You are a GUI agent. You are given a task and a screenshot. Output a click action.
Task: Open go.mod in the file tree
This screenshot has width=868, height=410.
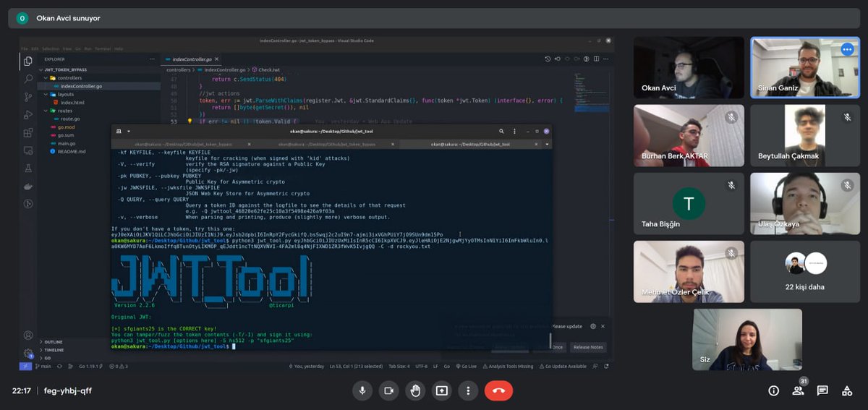tap(66, 127)
